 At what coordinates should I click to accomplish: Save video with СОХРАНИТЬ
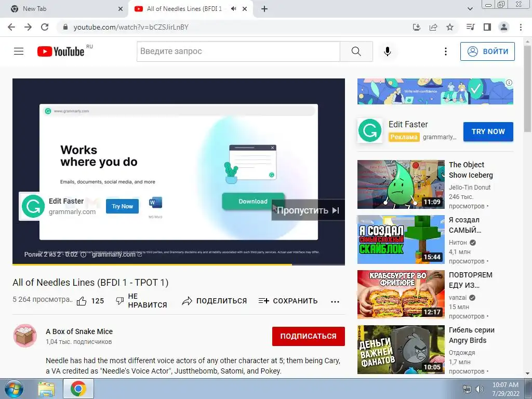point(288,301)
